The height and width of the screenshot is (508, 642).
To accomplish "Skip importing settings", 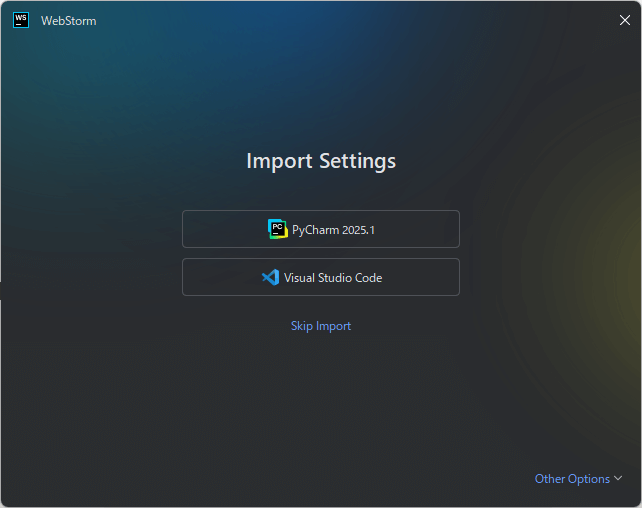I will (x=320, y=326).
